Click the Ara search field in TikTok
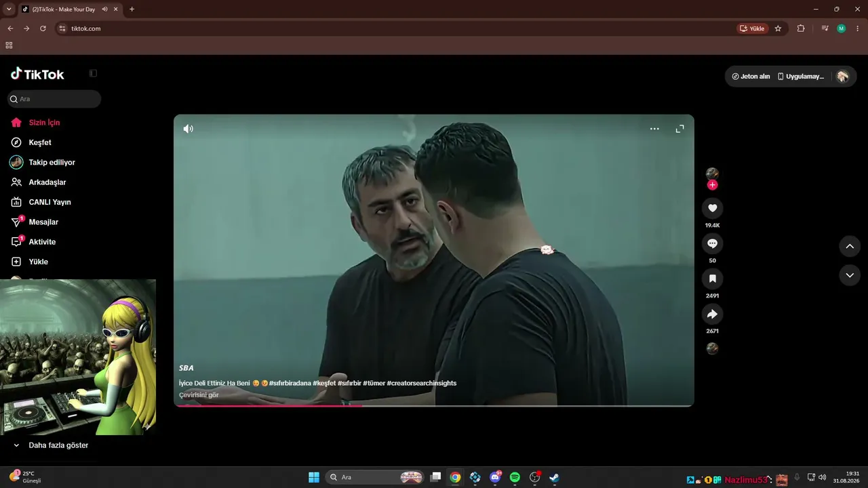This screenshot has height=488, width=868. (54, 99)
